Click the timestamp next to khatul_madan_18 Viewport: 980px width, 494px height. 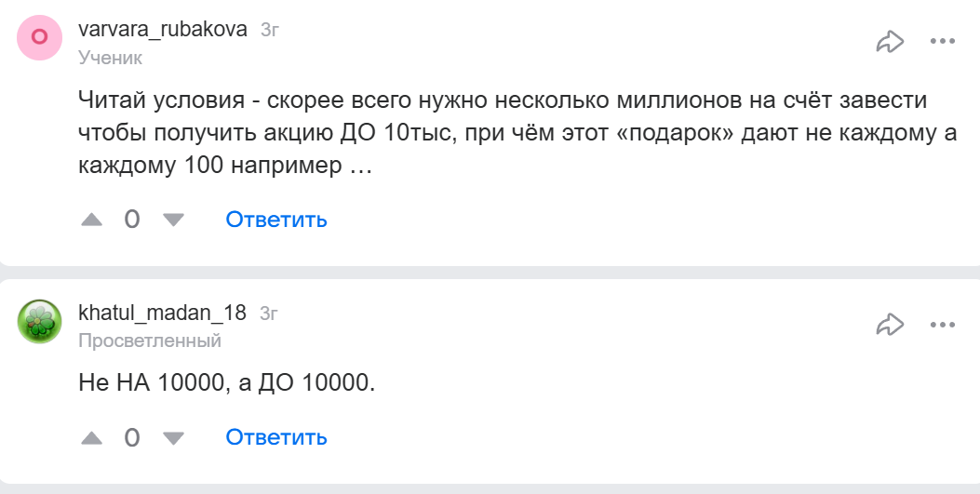pyautogui.click(x=269, y=314)
